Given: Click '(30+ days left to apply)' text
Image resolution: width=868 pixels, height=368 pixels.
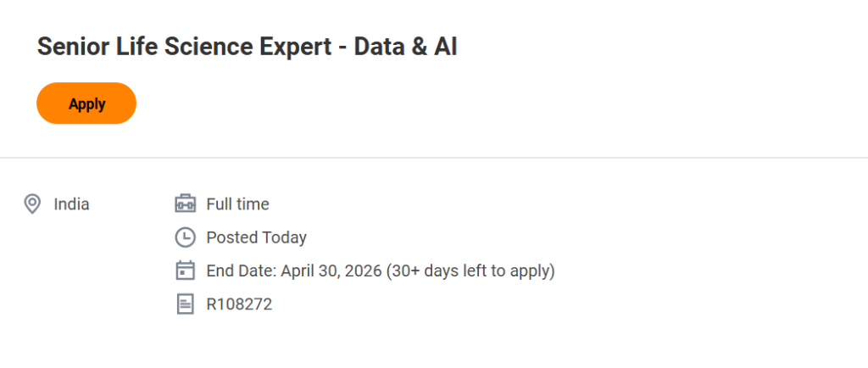Looking at the screenshot, I should coord(470,271).
